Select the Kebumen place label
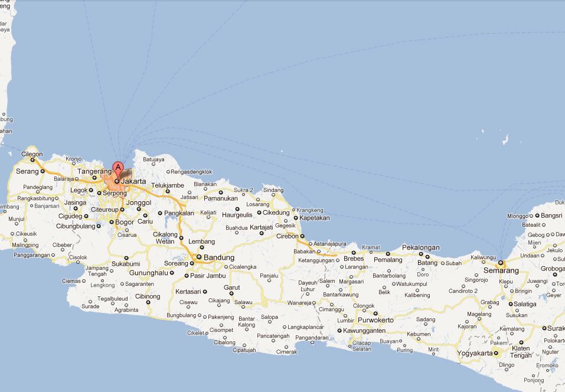This screenshot has width=565, height=392. click(420, 334)
